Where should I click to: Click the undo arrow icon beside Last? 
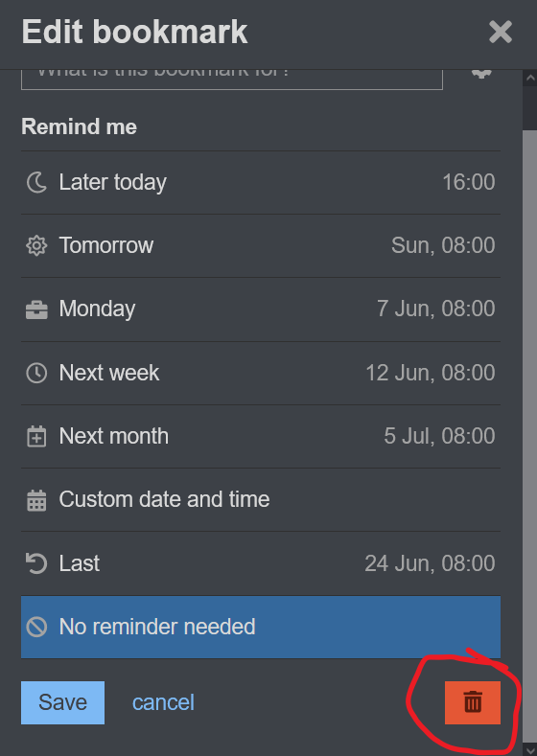pos(36,563)
